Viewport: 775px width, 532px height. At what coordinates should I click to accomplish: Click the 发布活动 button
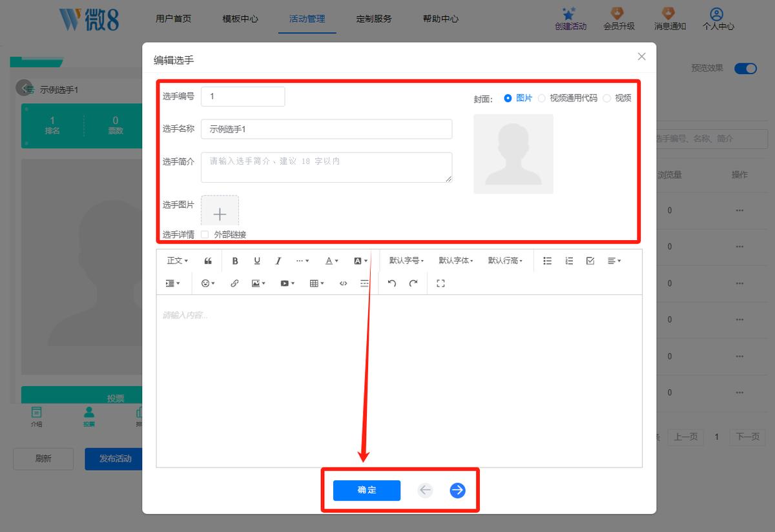point(114,458)
